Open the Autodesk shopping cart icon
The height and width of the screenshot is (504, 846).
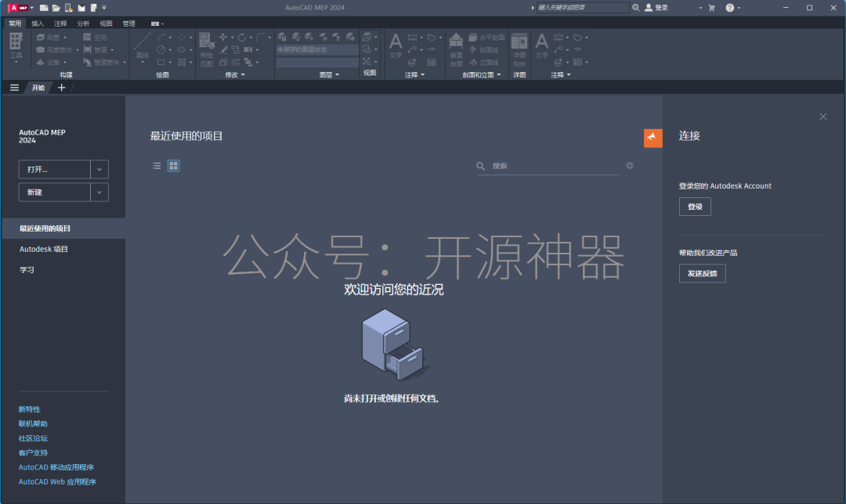711,8
